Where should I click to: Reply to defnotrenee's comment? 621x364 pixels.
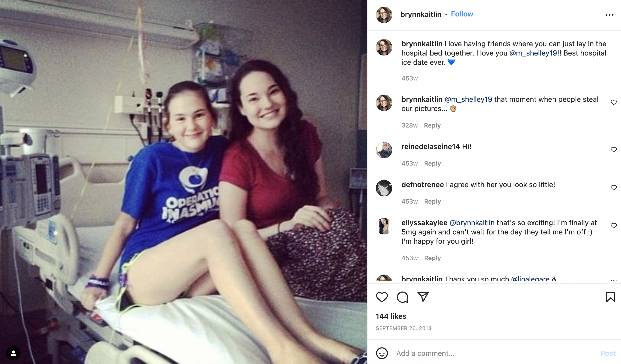(432, 202)
